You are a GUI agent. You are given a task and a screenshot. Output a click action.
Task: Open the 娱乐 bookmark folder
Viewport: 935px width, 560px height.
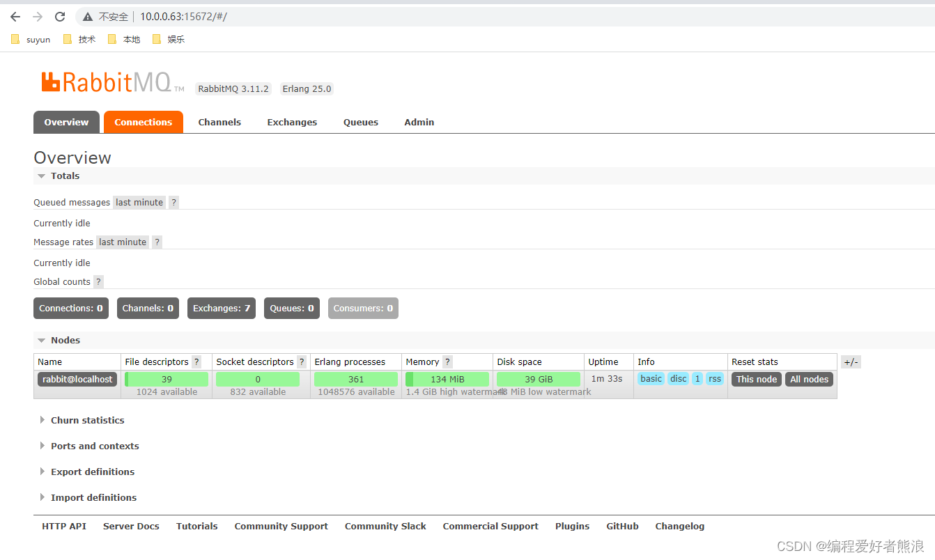169,40
